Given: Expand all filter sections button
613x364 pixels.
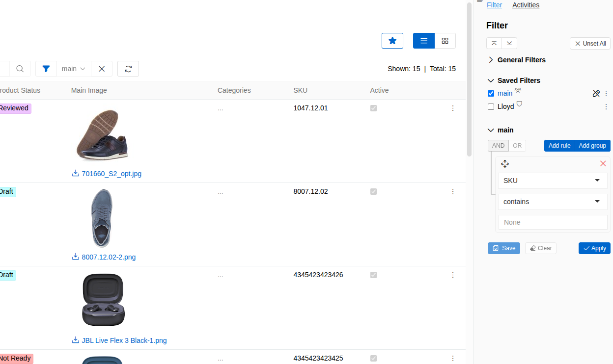Looking at the screenshot, I should click(509, 43).
